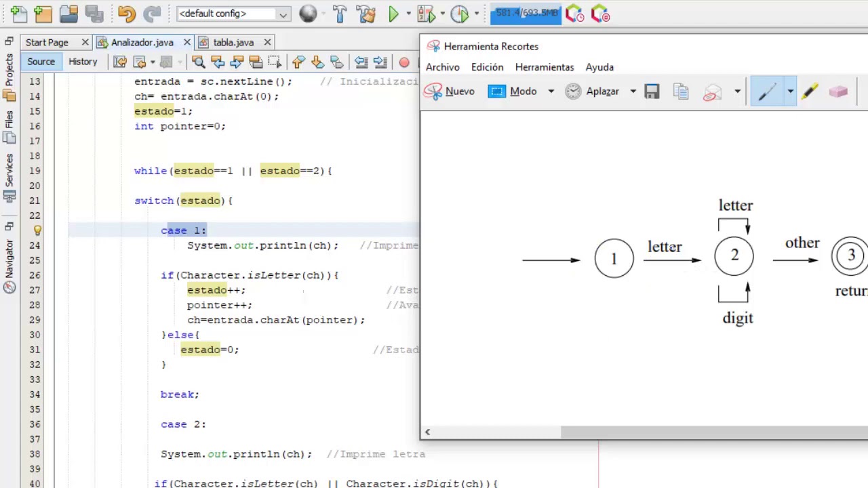Select the Source view button

click(x=41, y=62)
